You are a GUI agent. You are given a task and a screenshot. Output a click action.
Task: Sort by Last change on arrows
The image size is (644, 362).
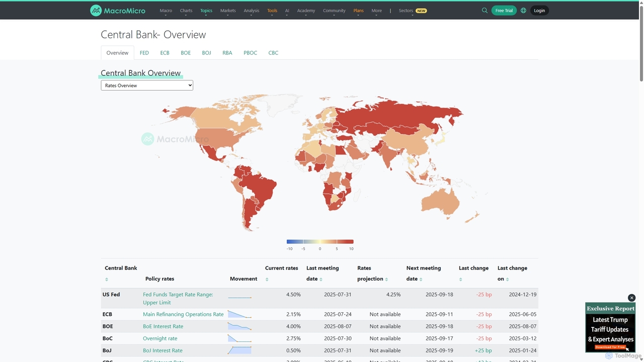click(x=508, y=280)
